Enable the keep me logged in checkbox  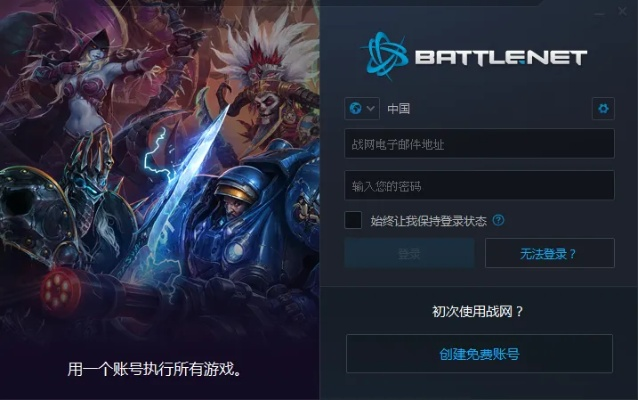(x=353, y=220)
